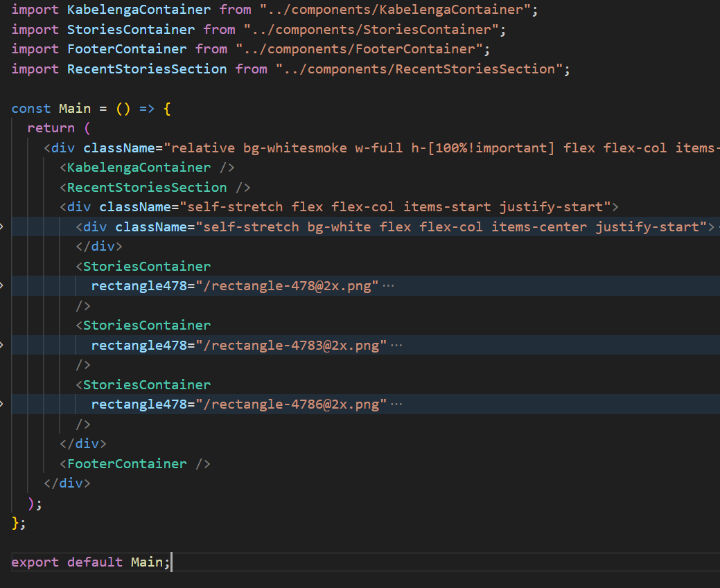Click the ellipsis after rectangle-478@2x.png to reveal hidden props
The image size is (720, 588).
click(389, 285)
